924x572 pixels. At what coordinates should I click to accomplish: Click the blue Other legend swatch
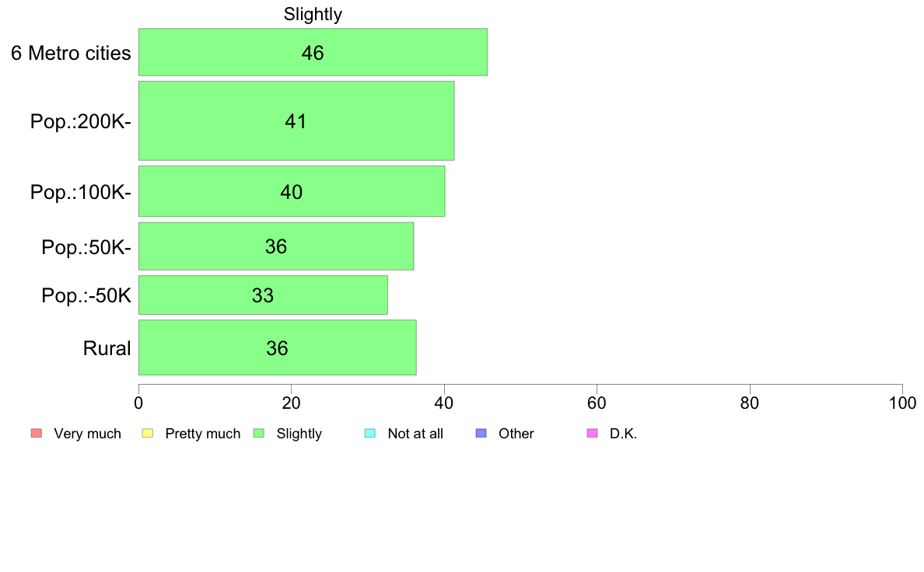click(481, 433)
